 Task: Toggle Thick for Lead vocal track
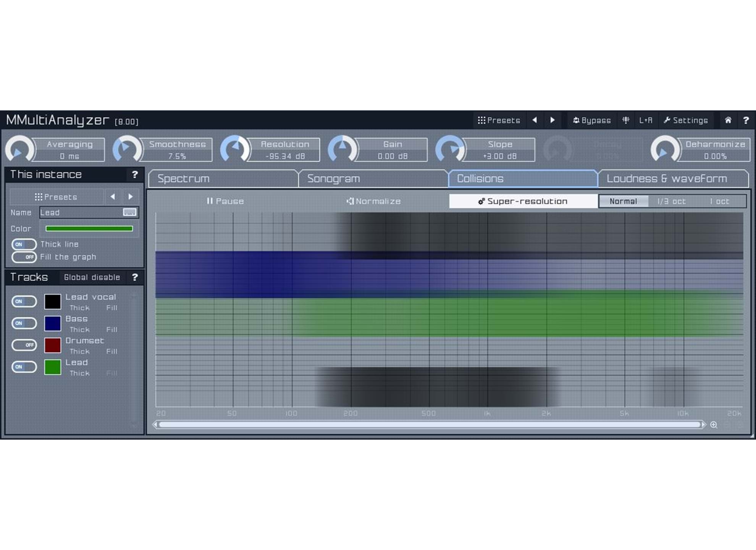point(80,308)
